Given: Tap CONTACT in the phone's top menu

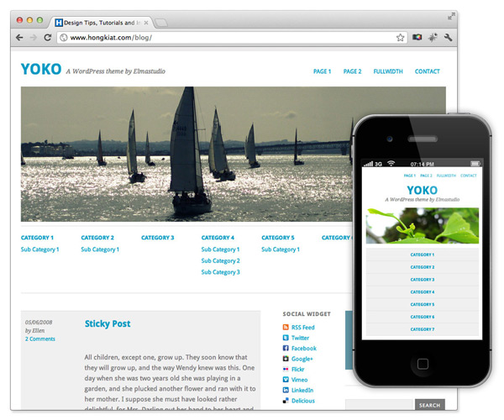Looking at the screenshot, I should (x=469, y=176).
